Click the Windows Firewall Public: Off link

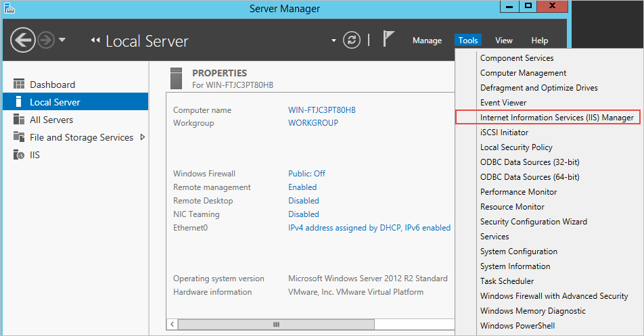306,174
